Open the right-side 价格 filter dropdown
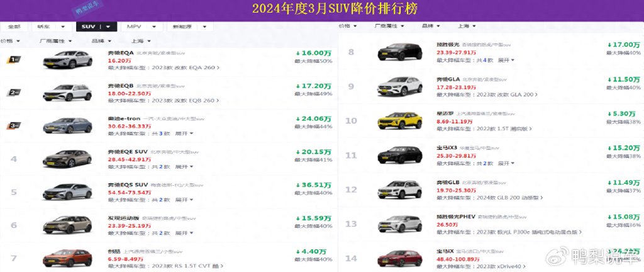 (x=347, y=26)
